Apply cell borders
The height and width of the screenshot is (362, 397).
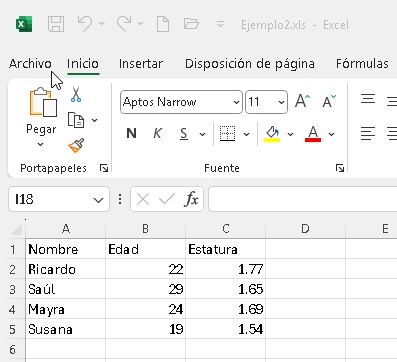[x=228, y=134]
